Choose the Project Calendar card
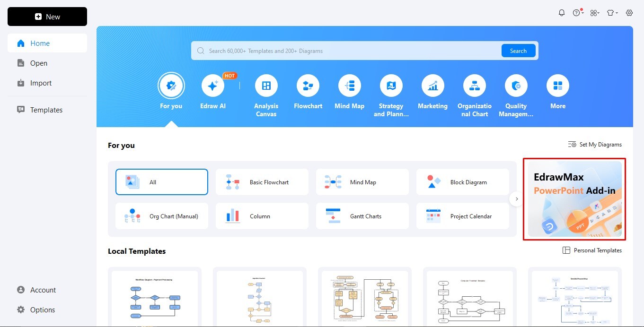This screenshot has width=644, height=327. pyautogui.click(x=463, y=216)
